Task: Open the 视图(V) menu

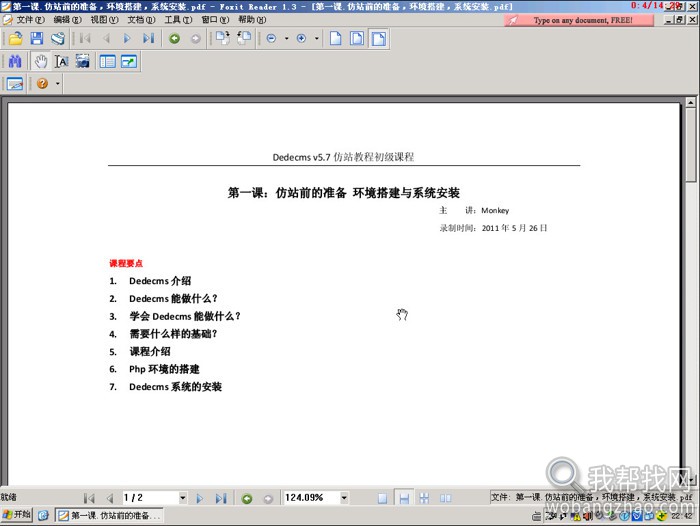Action: click(x=104, y=20)
